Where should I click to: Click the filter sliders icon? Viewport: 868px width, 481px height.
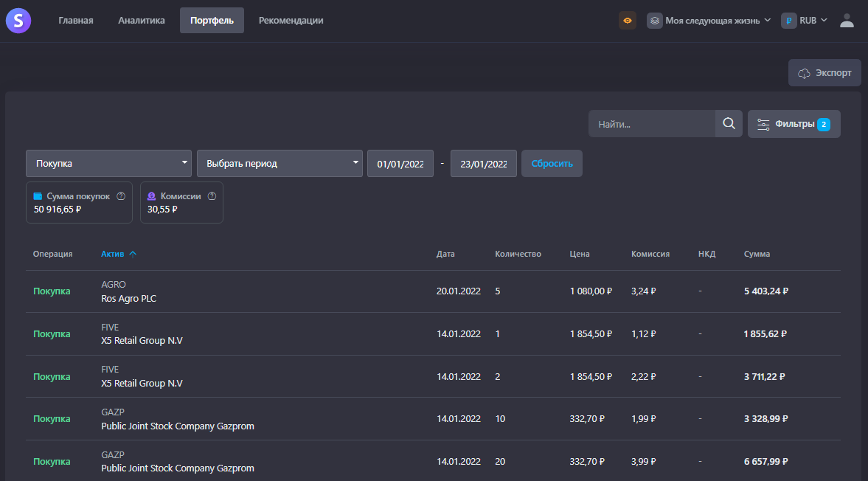pyautogui.click(x=763, y=124)
